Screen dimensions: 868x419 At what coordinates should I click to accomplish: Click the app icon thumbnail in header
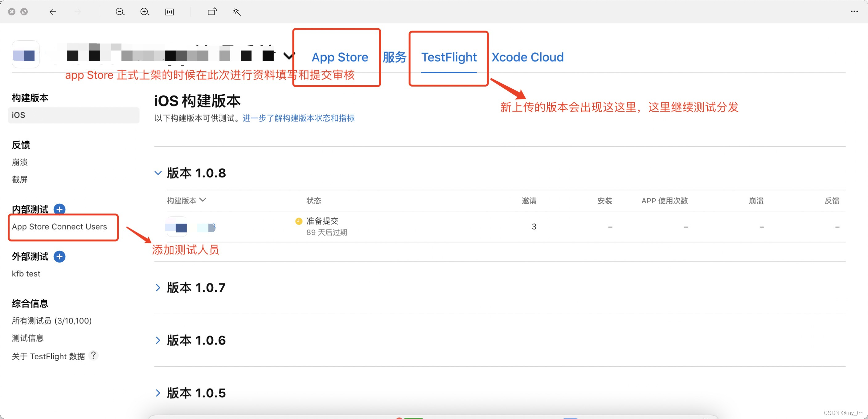point(26,54)
